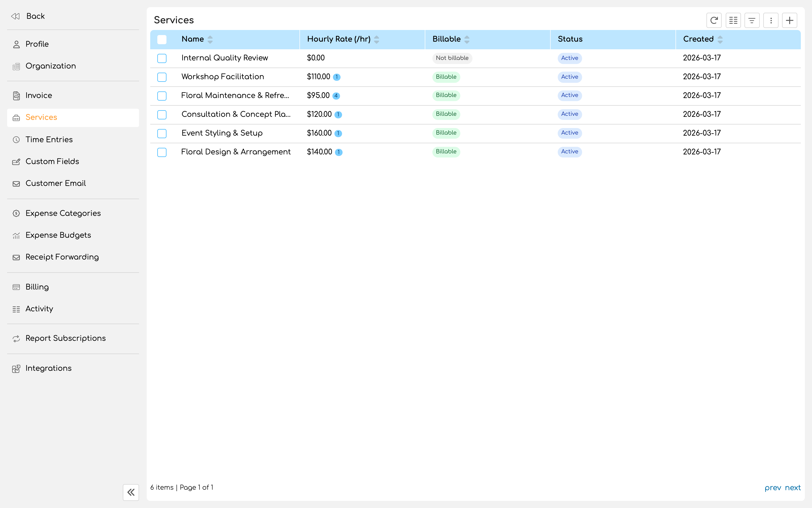
Task: Sort by Billable column arrows
Action: (467, 39)
